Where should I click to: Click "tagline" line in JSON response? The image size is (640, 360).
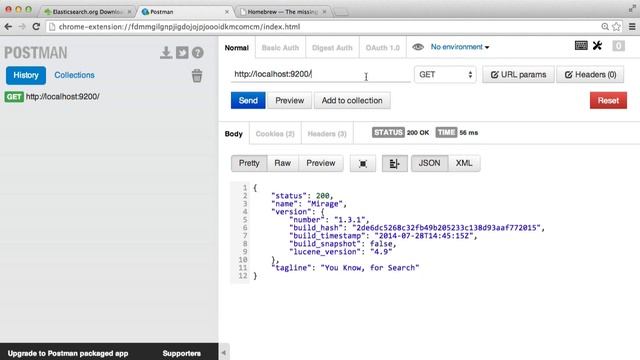click(x=345, y=268)
